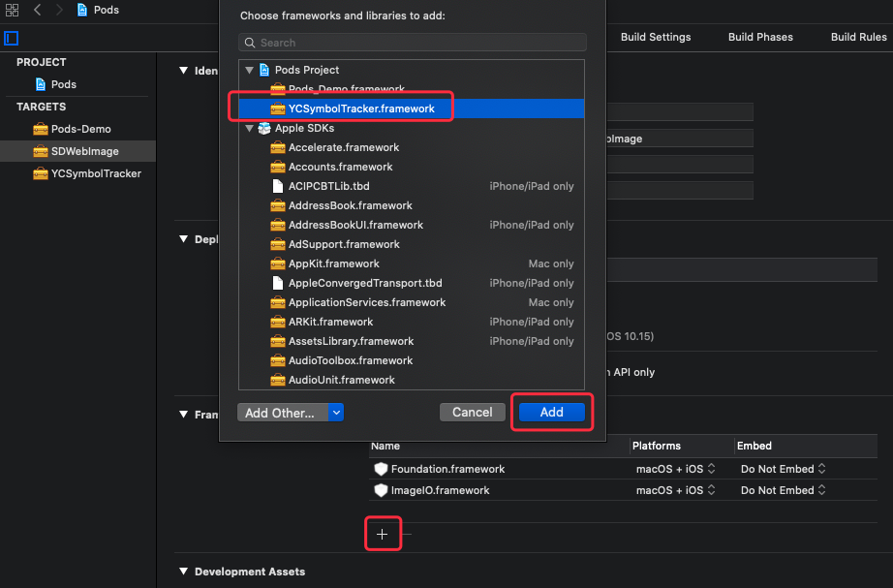This screenshot has width=893, height=588.
Task: Click the YCSymbolTracker.framework toolbox icon
Action: click(278, 108)
